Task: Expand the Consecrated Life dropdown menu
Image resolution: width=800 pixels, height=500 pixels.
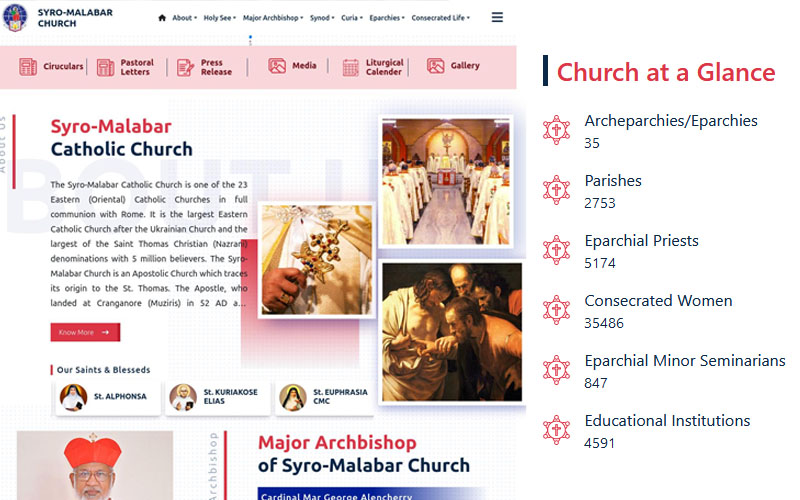Action: (441, 18)
